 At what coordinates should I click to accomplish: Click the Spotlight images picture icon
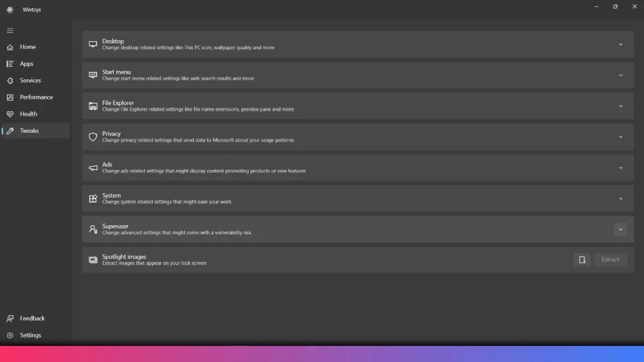click(x=93, y=260)
